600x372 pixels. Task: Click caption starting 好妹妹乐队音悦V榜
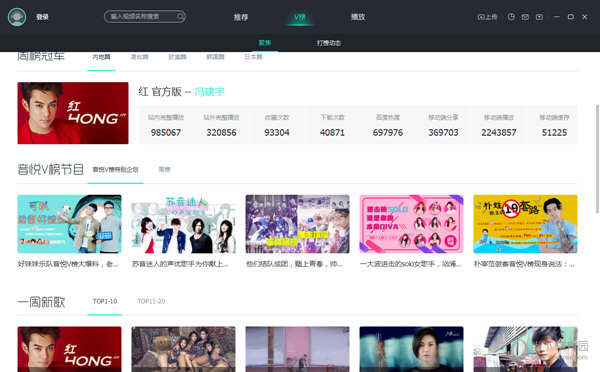tap(68, 264)
